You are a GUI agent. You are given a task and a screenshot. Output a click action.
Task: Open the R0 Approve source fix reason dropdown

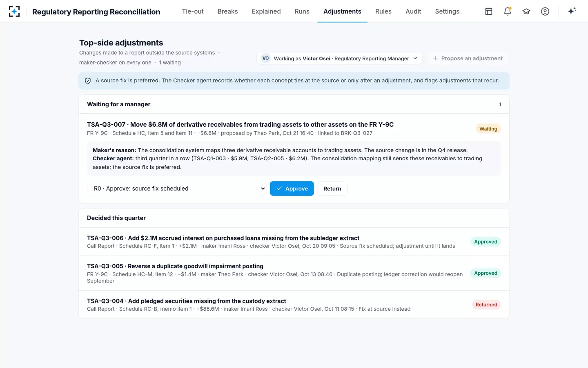tap(177, 188)
